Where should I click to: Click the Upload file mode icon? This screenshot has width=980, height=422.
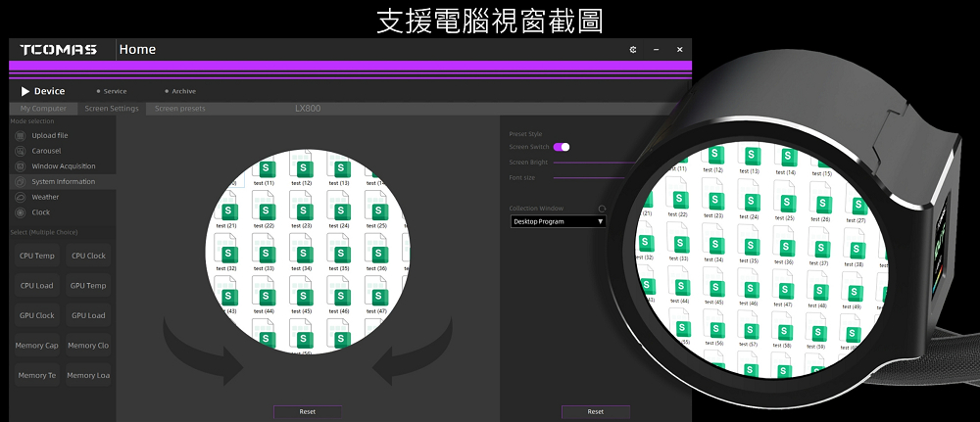(21, 135)
